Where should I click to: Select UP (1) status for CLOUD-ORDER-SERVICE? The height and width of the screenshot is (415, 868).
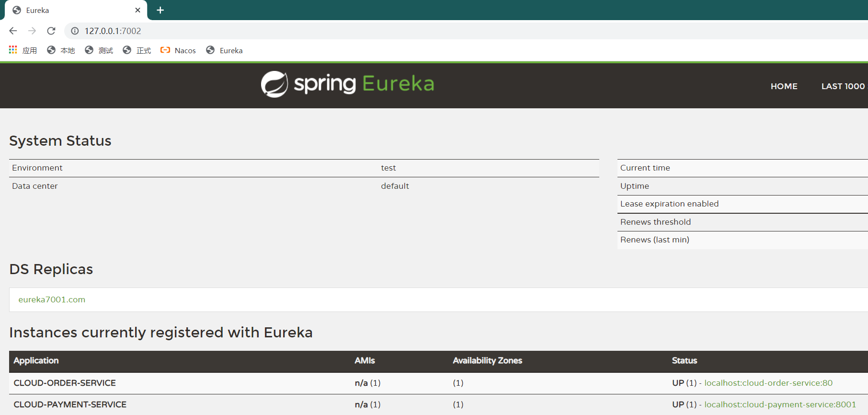tap(684, 383)
